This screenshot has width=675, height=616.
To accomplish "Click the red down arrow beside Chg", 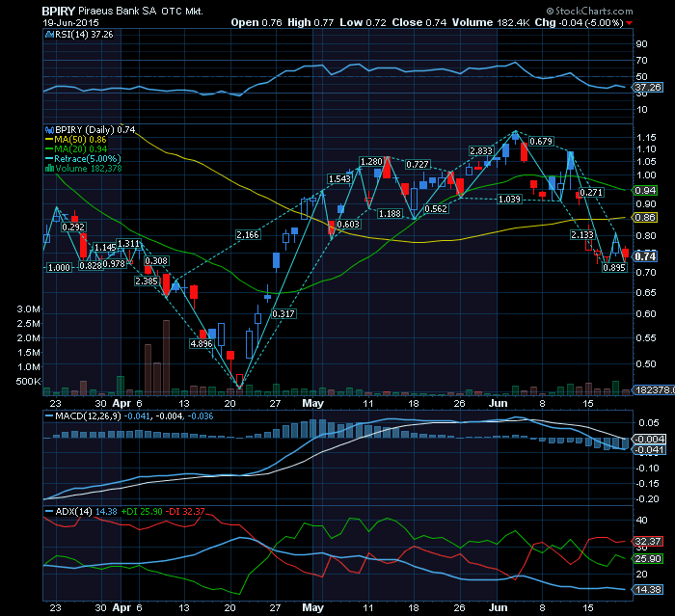I will pyautogui.click(x=630, y=23).
